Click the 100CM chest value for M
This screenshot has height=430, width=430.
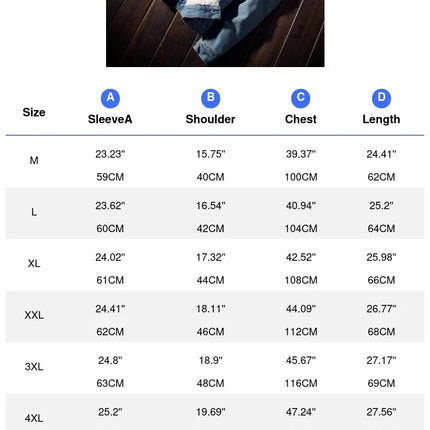coord(301,177)
